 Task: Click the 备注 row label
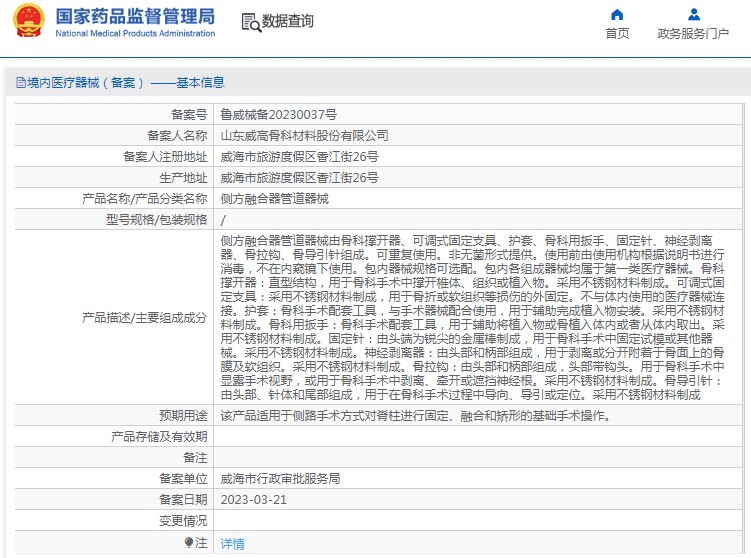[195, 457]
